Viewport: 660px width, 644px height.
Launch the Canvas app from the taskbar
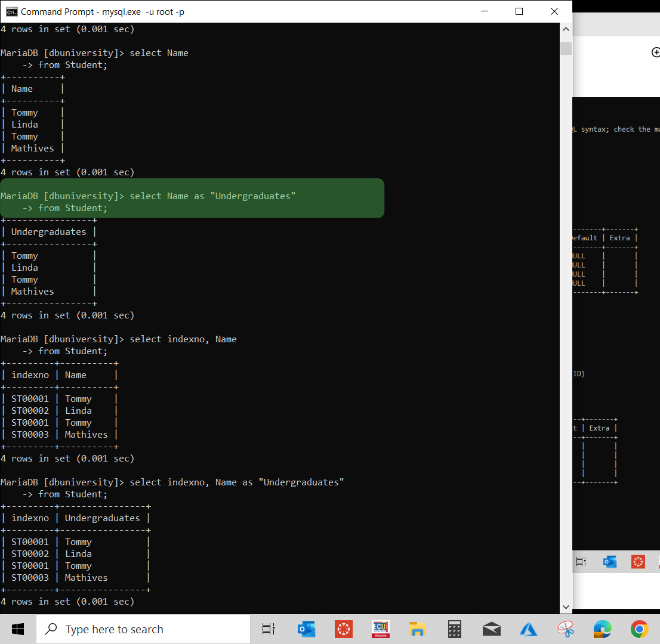point(344,628)
